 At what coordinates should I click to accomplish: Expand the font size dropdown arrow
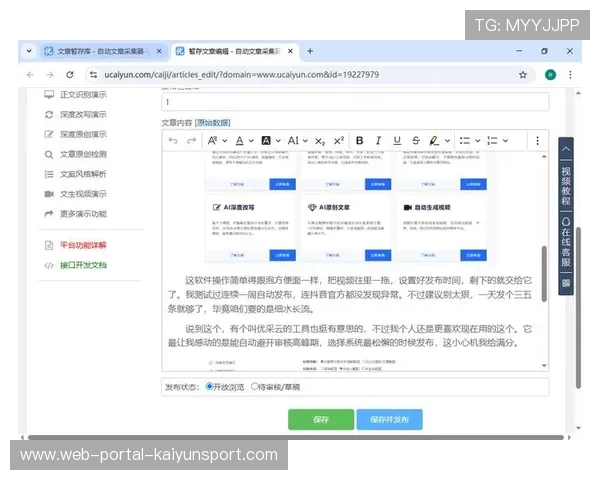(225, 141)
